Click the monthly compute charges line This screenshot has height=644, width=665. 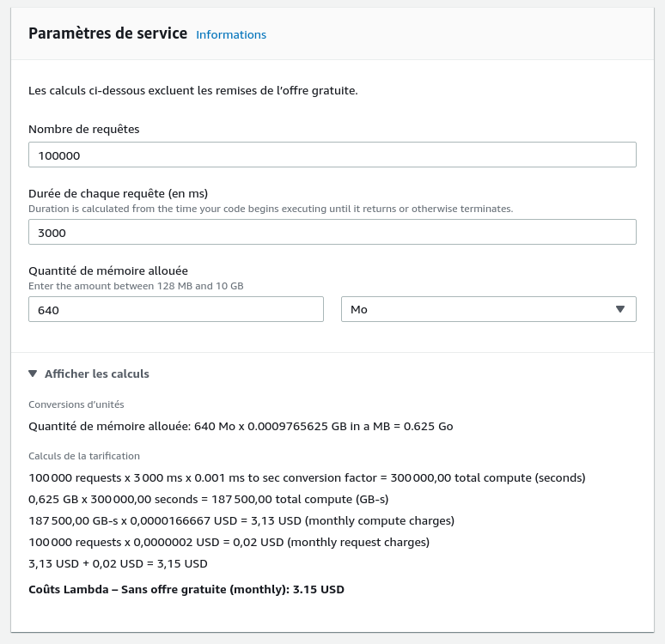[x=241, y=520]
